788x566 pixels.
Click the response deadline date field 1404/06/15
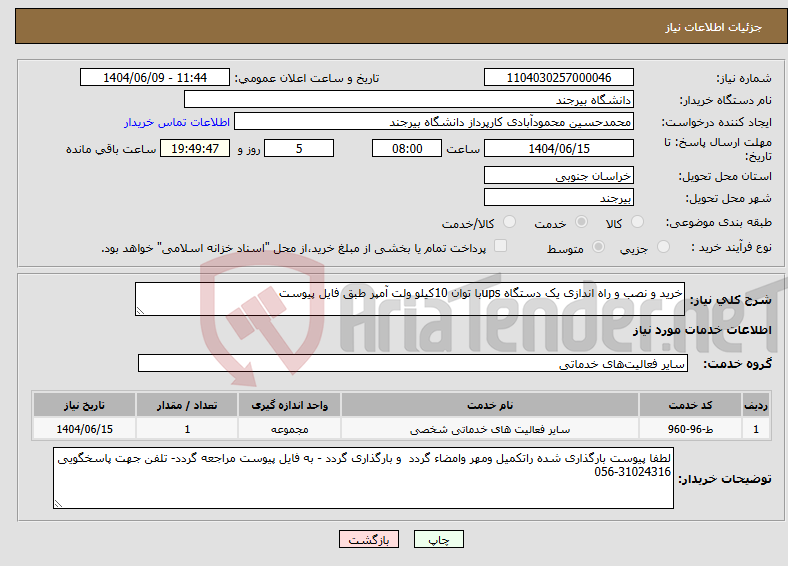[558, 148]
